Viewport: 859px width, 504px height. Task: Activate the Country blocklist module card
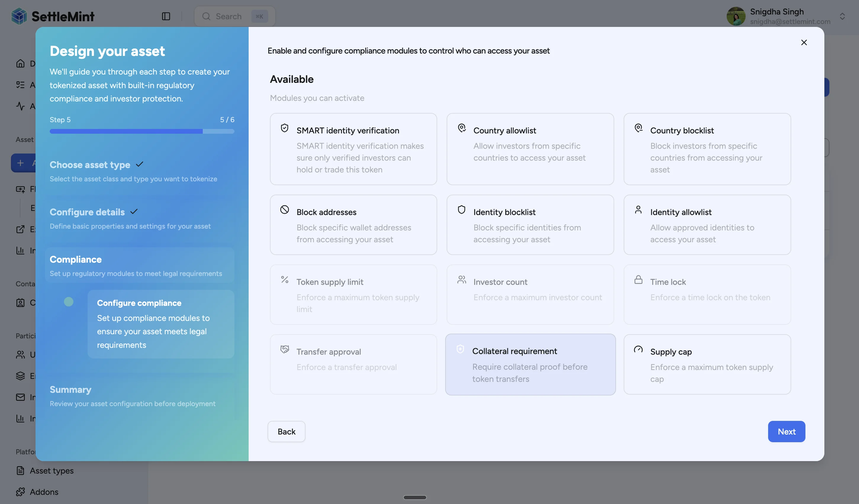tap(707, 149)
